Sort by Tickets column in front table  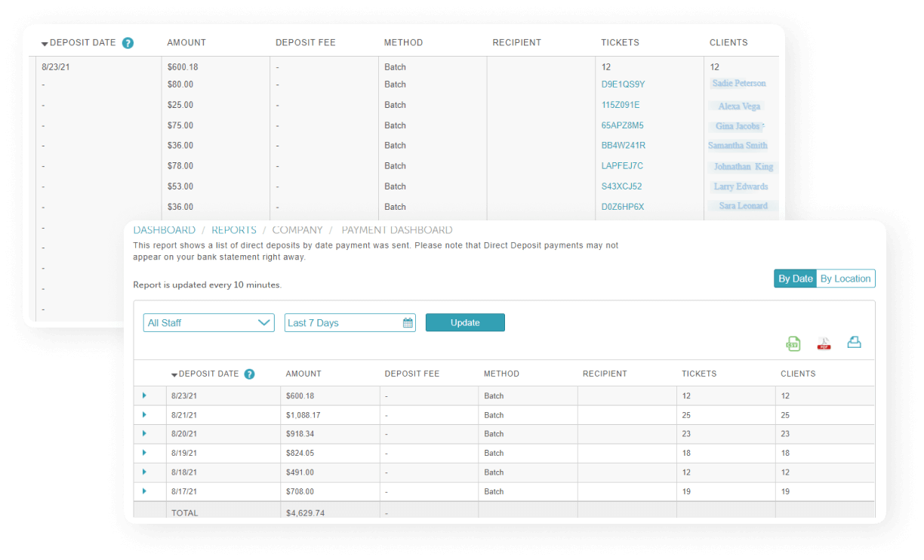click(699, 374)
